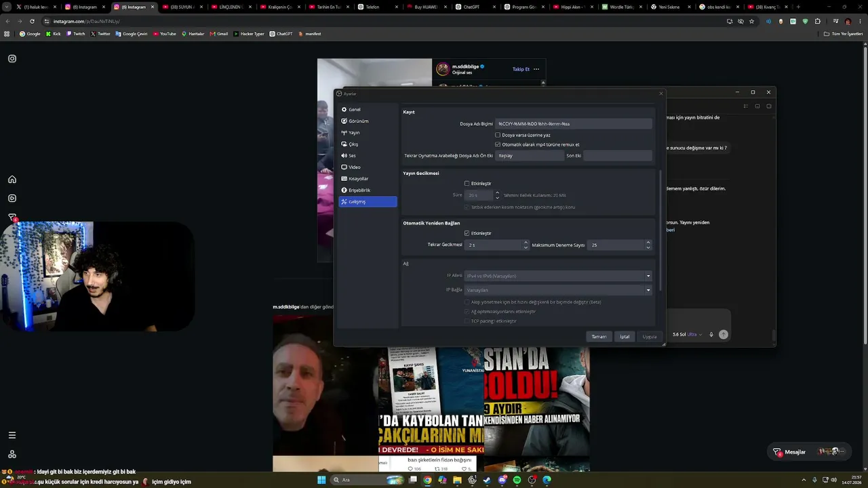Open the Instagram post more options icon
Image resolution: width=868 pixels, height=488 pixels.
[x=536, y=69]
